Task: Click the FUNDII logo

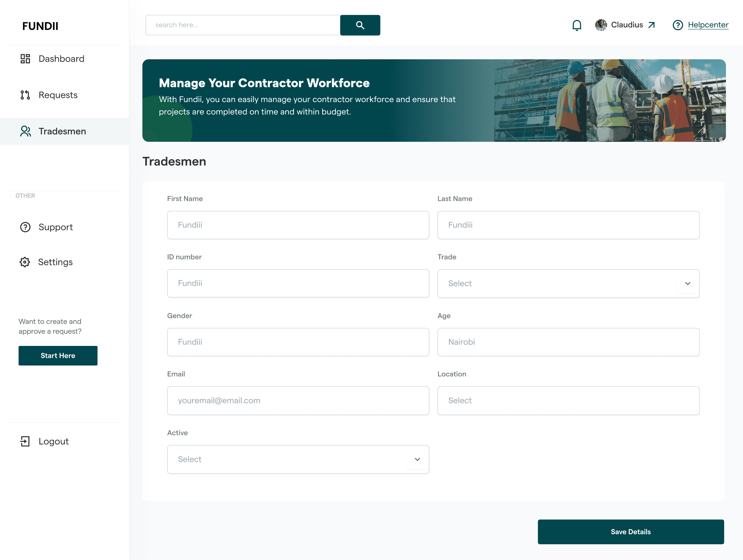Action: 40,26
